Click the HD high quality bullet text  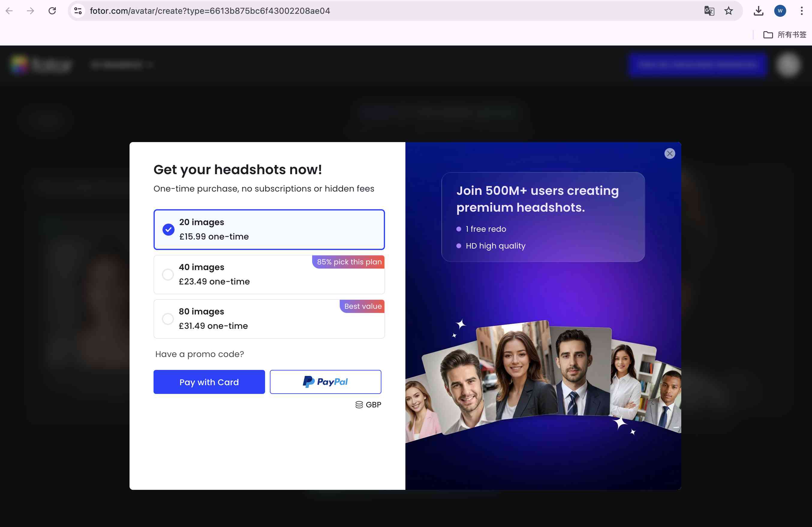(495, 246)
